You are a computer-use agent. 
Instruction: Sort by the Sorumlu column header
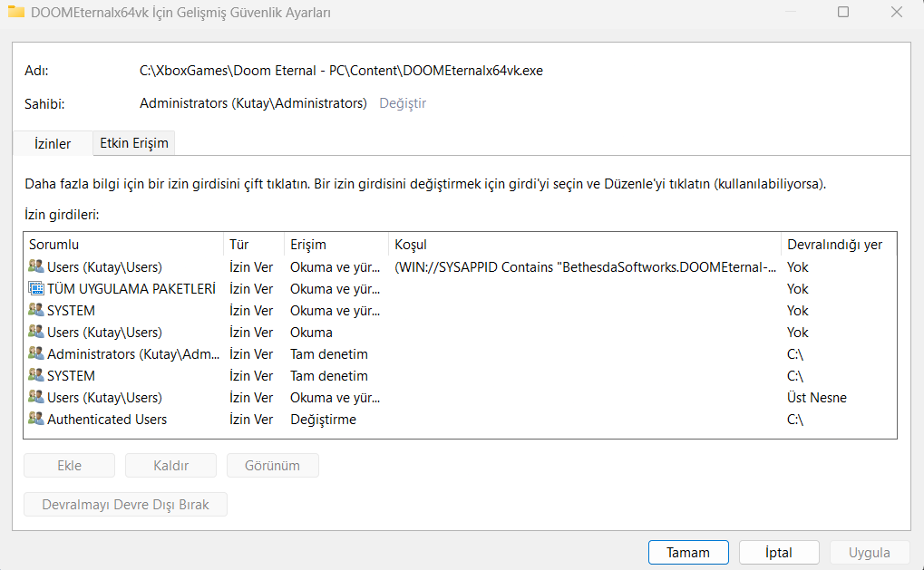click(123, 245)
